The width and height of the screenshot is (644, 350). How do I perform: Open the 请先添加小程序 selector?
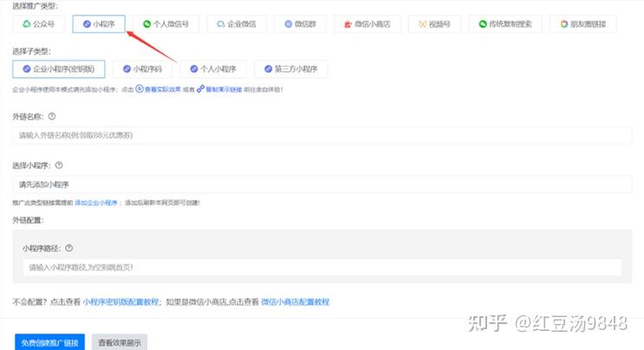tap(322, 185)
